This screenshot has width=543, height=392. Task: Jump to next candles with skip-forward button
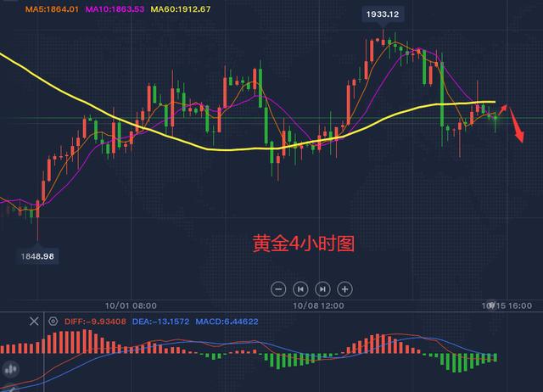pos(322,289)
